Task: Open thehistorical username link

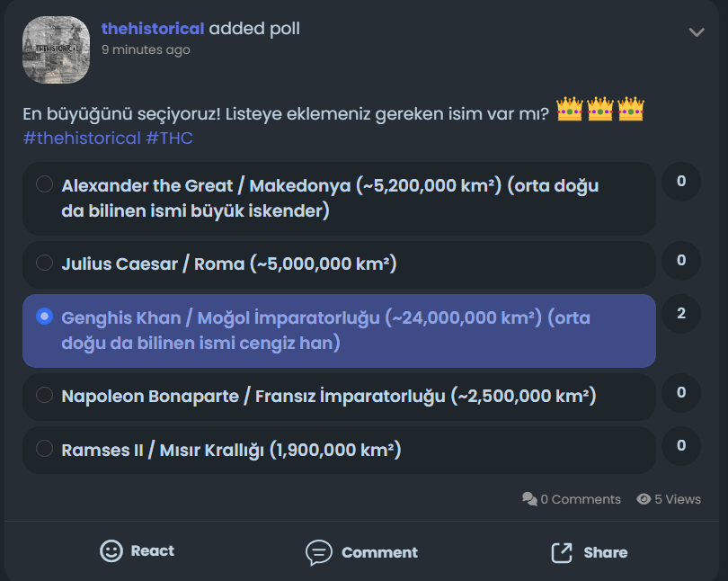Action: [x=153, y=29]
